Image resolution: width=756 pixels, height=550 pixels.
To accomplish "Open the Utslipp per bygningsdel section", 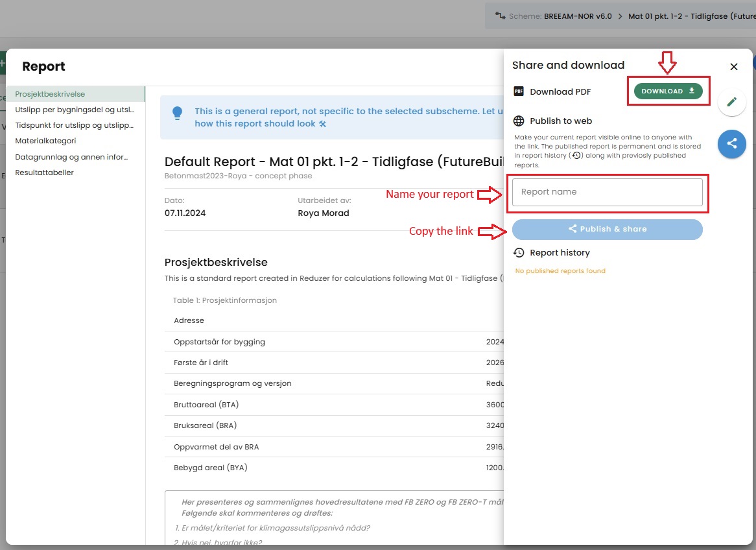I will (75, 110).
